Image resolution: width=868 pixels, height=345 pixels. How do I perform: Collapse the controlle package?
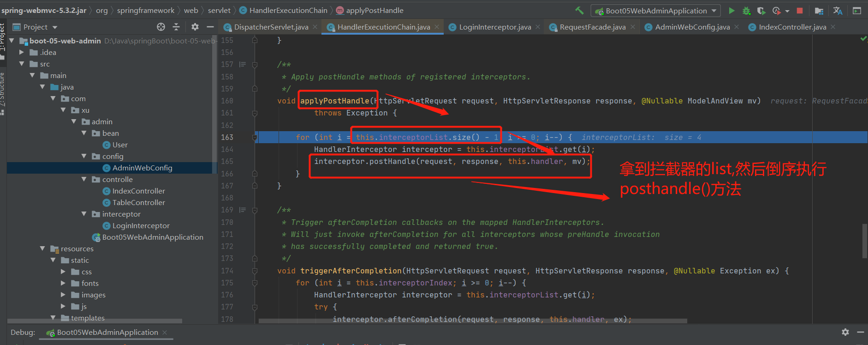84,179
